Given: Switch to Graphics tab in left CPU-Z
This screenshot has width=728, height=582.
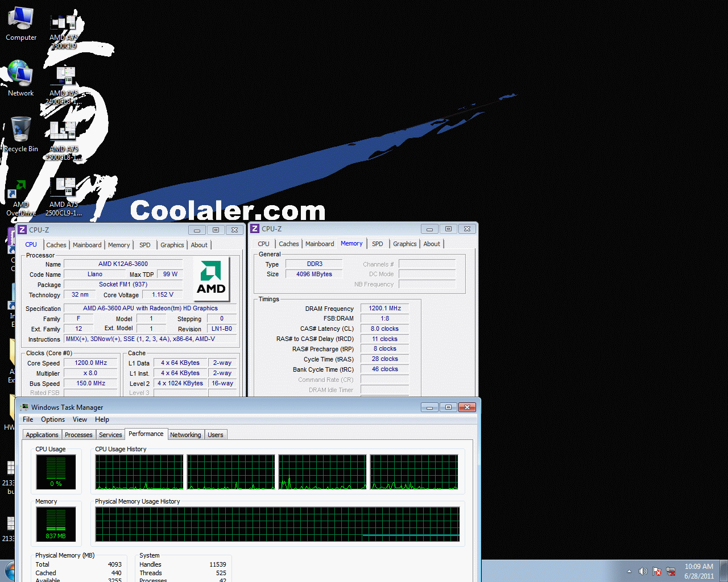Looking at the screenshot, I should point(172,245).
